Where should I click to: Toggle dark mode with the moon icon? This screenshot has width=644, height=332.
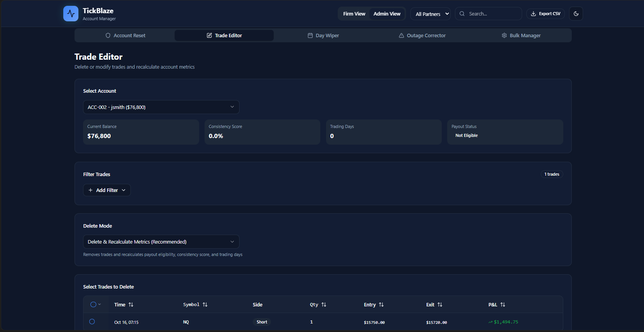tap(576, 14)
